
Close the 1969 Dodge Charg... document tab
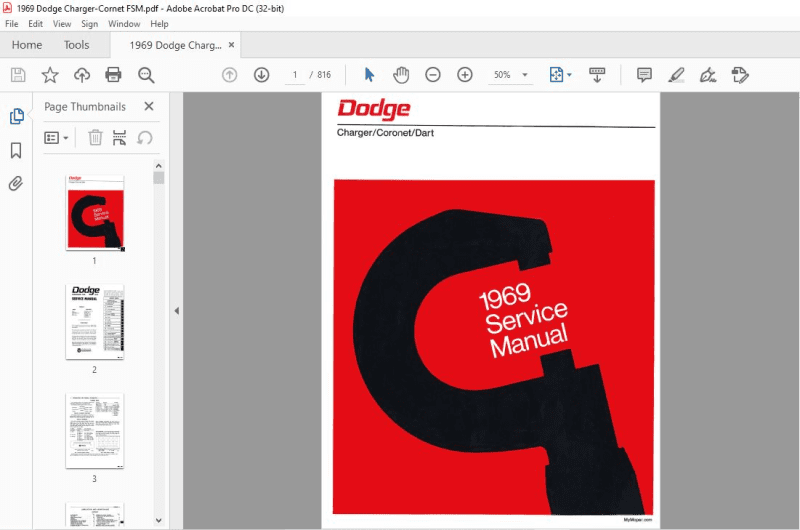pyautogui.click(x=231, y=45)
